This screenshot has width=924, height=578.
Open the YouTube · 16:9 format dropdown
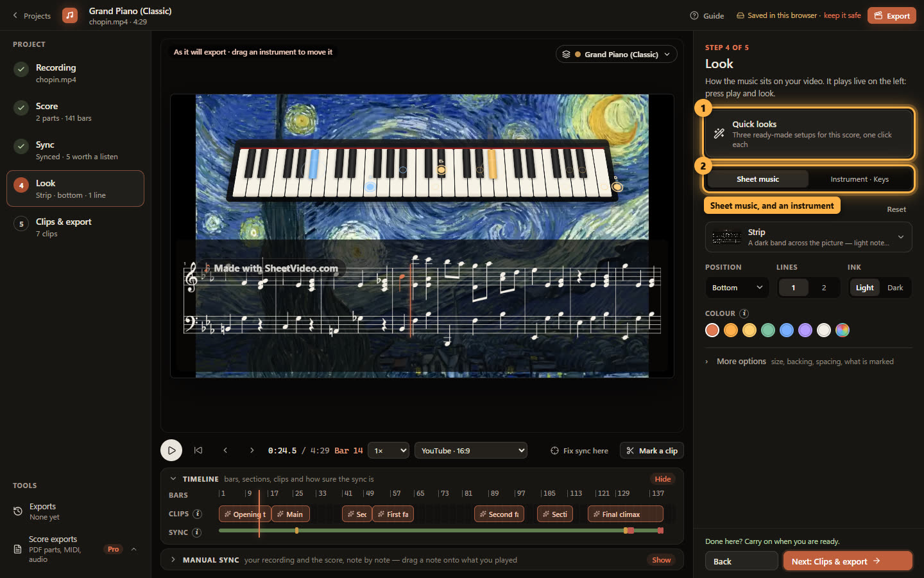click(471, 451)
